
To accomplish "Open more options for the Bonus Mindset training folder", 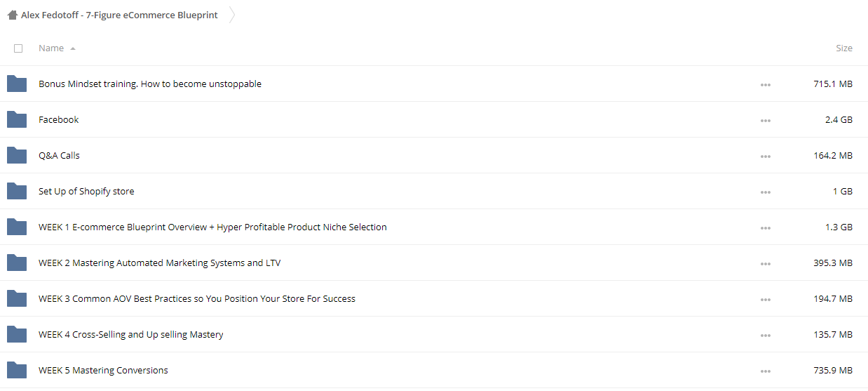I will click(x=765, y=85).
